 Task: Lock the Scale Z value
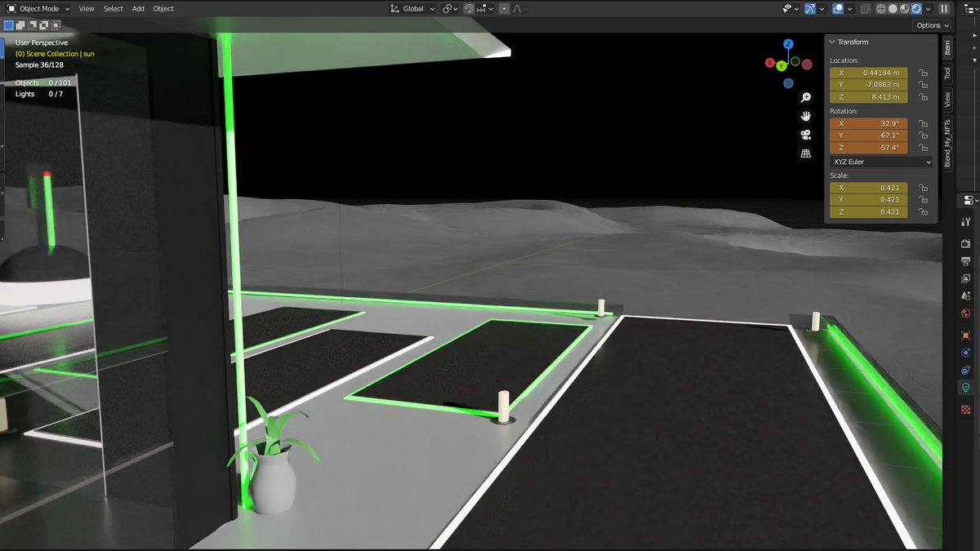(x=923, y=212)
